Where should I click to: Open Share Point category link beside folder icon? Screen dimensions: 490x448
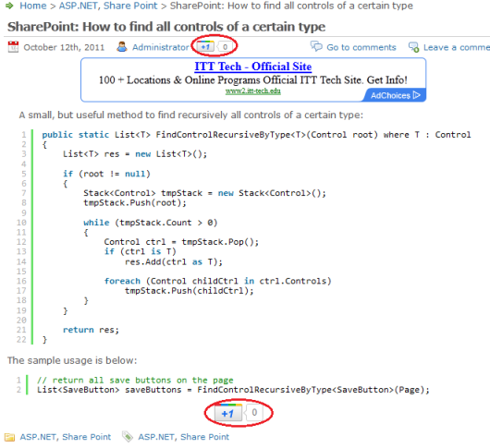coord(87,437)
